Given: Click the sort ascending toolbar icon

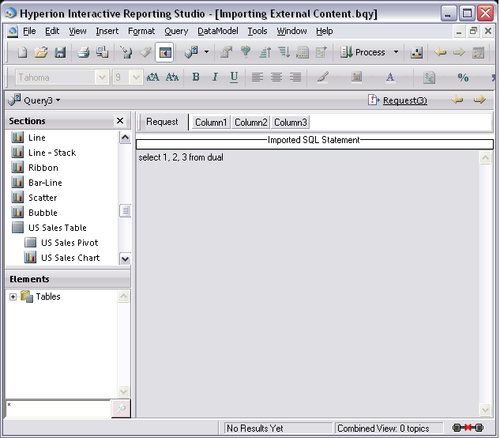Looking at the screenshot, I should pyautogui.click(x=265, y=52).
